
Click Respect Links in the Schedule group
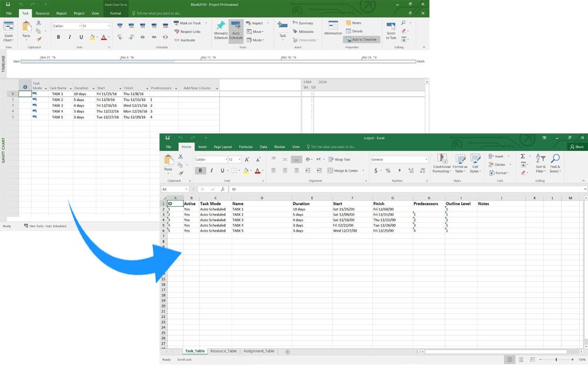click(x=191, y=31)
